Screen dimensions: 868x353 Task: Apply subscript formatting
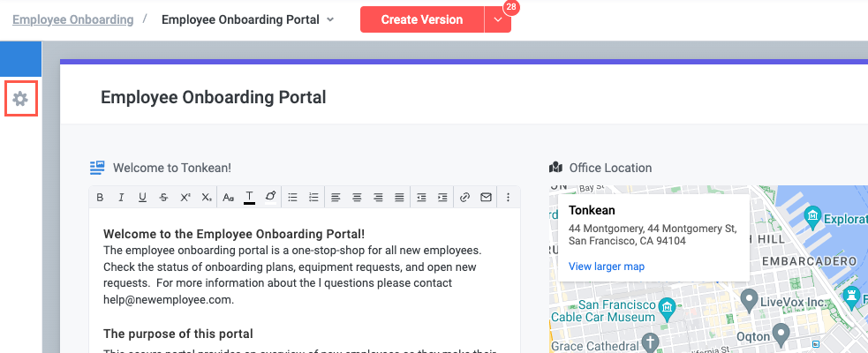click(x=207, y=197)
